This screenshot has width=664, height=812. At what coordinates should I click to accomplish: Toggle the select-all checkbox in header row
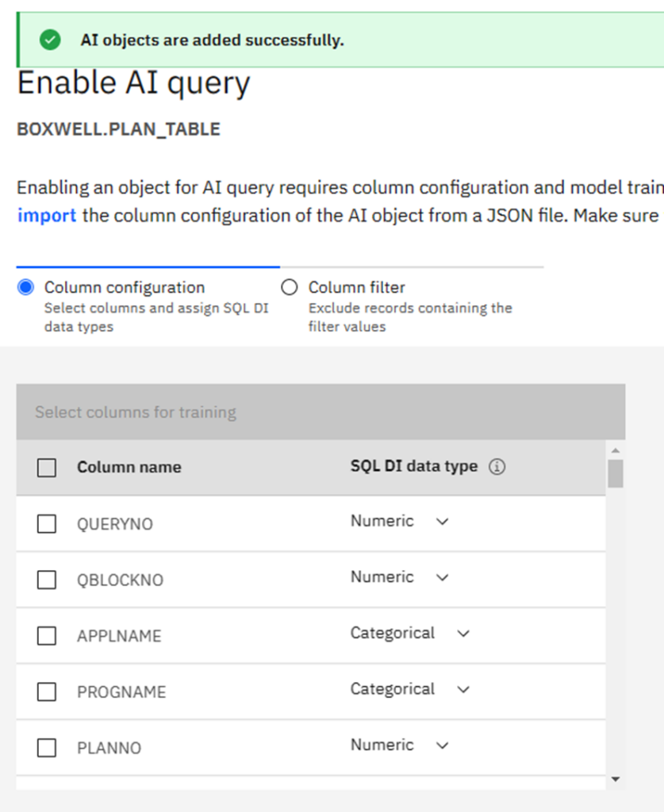tap(47, 468)
